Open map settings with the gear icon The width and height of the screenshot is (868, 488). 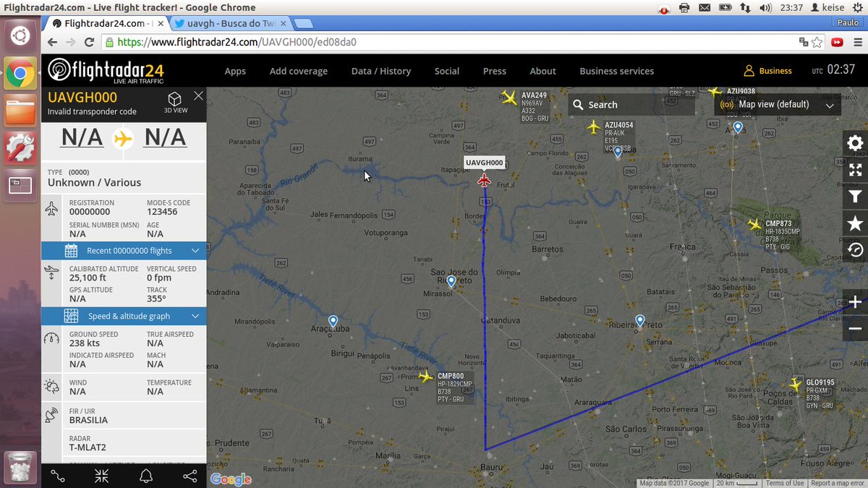(855, 143)
